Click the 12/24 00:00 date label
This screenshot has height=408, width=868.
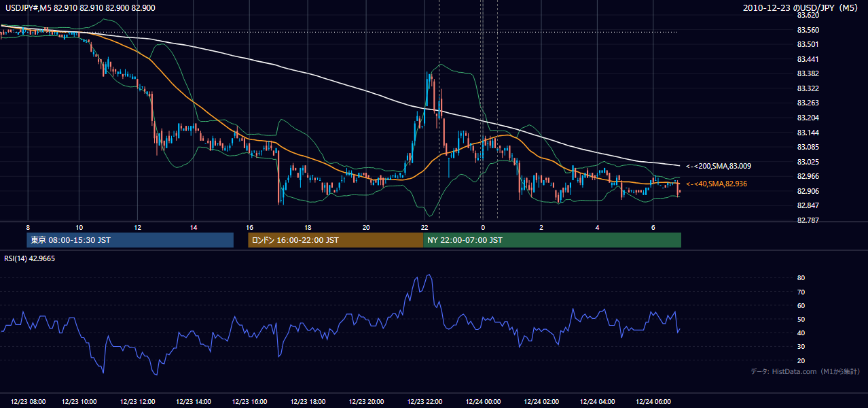pos(483,401)
